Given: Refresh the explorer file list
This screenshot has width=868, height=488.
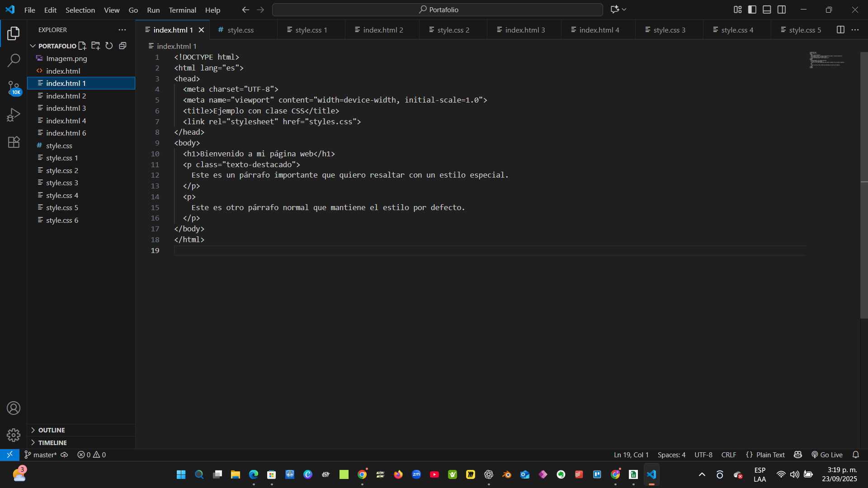Looking at the screenshot, I should click(109, 46).
